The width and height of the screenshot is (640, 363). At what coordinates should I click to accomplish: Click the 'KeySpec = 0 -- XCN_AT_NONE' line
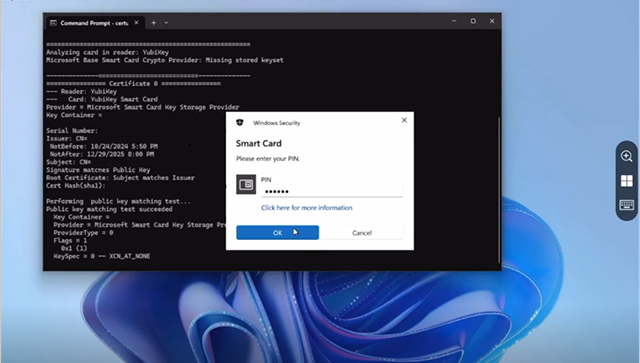[102, 256]
